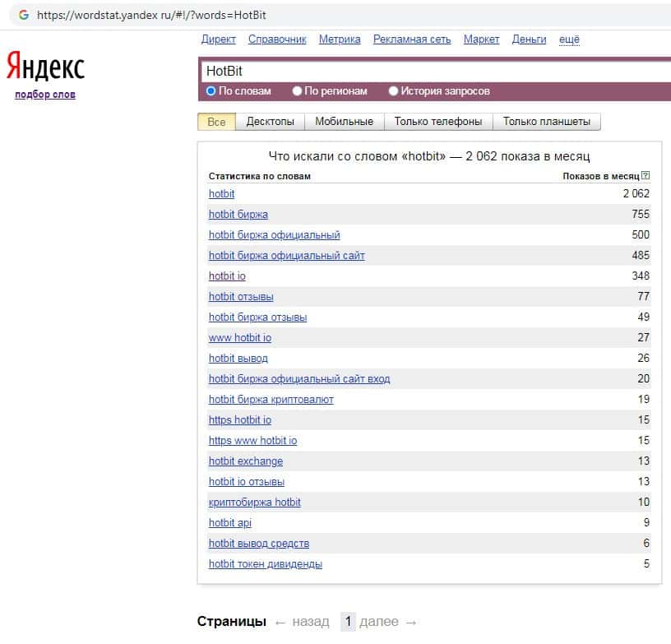Screen dimensions: 671x644
Task: Click the HotBit search input field
Action: [436, 72]
